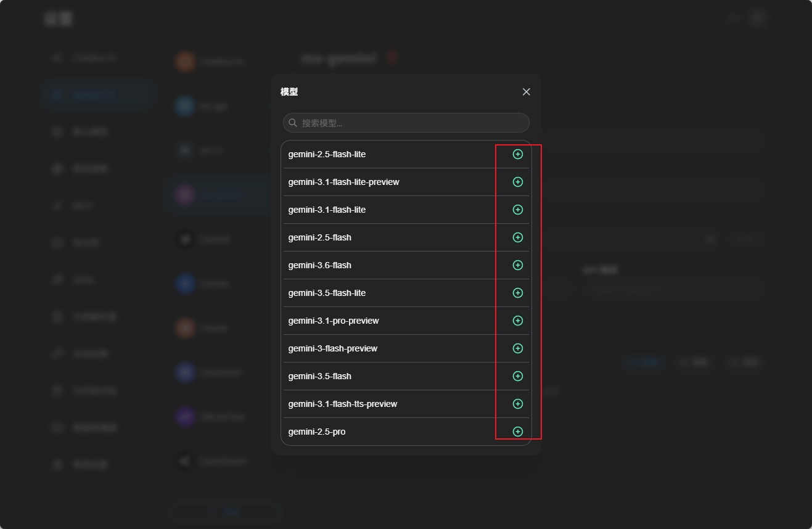Click the plus icon for gemini-3.6-flash
This screenshot has height=529, width=812.
click(x=518, y=265)
